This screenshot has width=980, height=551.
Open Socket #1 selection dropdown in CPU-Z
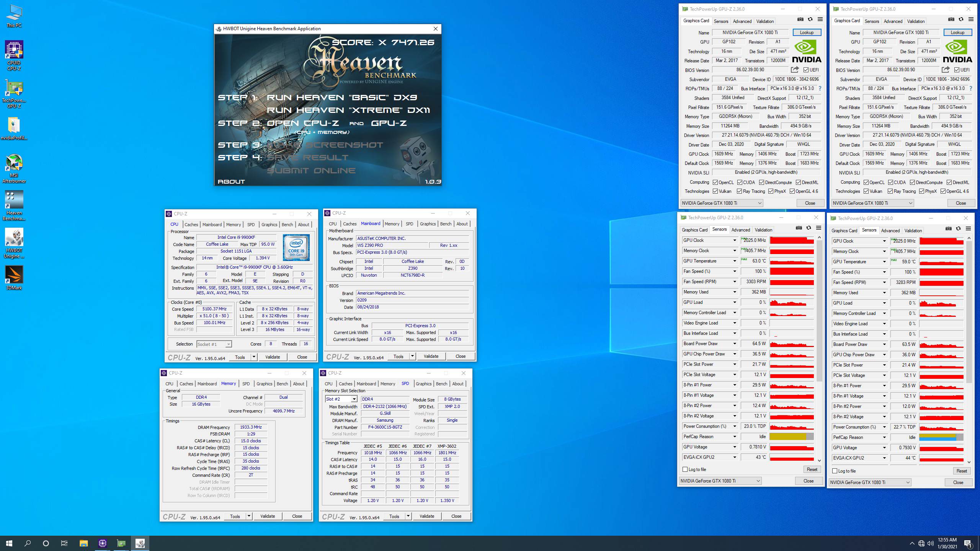point(214,344)
